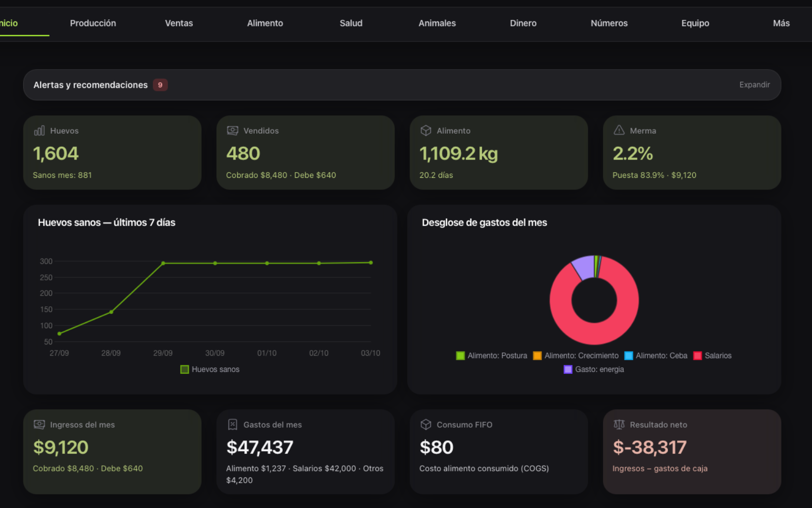Click the 480 Vendidos value
812x508 pixels.
point(243,153)
